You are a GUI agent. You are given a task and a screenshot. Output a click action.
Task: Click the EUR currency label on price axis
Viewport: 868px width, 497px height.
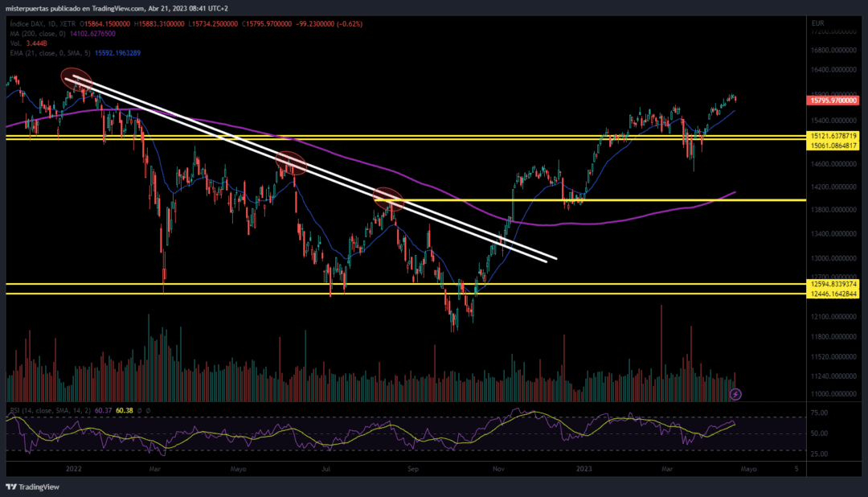pos(816,23)
